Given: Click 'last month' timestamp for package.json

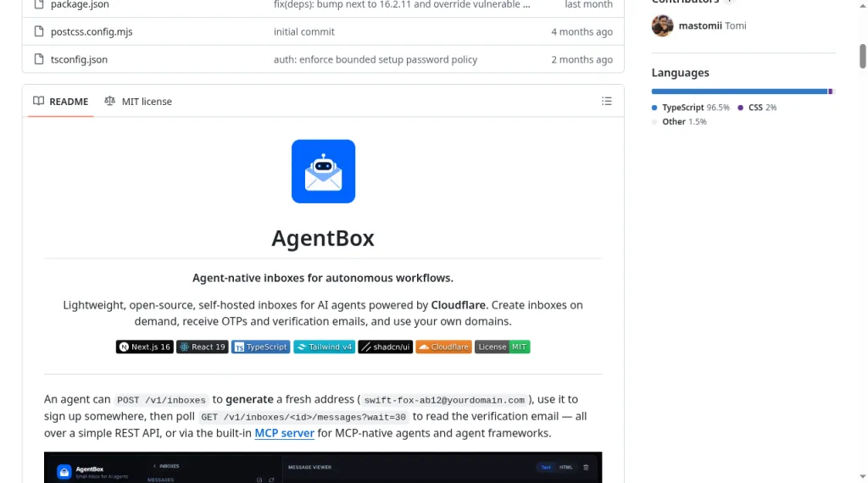Looking at the screenshot, I should pyautogui.click(x=588, y=4).
